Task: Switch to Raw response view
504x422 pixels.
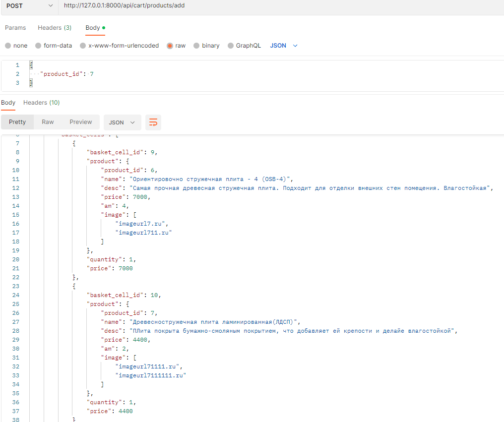Action: click(x=48, y=122)
